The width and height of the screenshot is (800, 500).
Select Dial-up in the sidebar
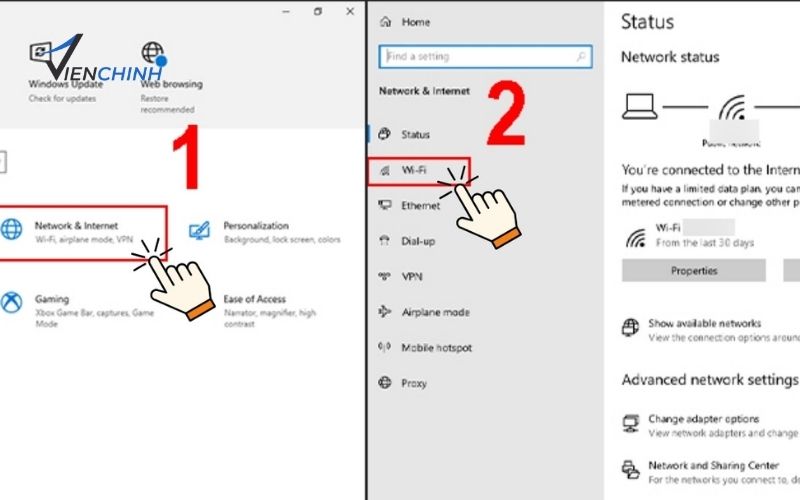click(407, 241)
